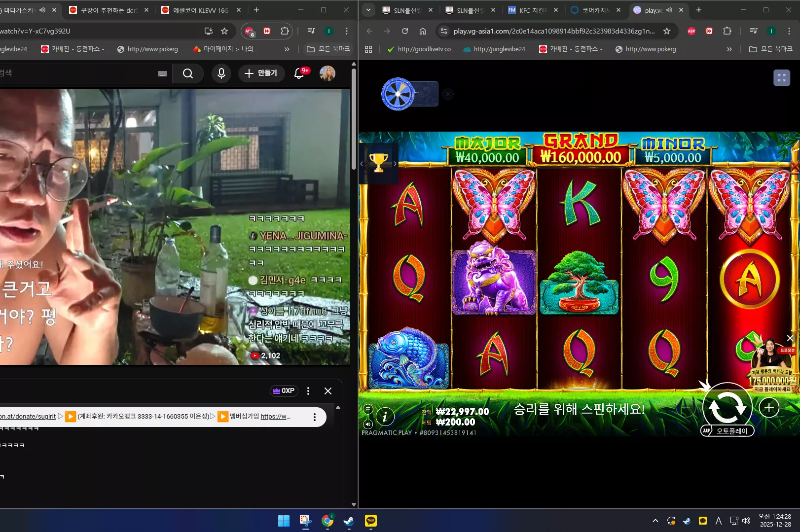
Task: Toggle the slot game sound icon
Action: [x=367, y=424]
